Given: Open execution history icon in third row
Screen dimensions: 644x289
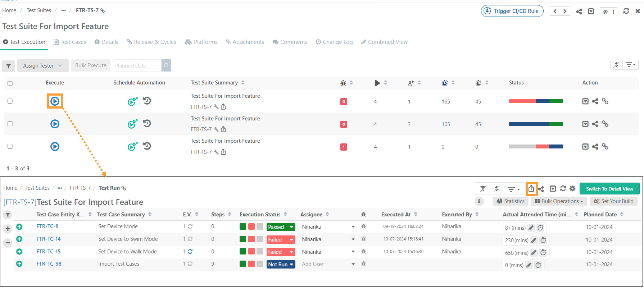Looking at the screenshot, I should (x=147, y=146).
